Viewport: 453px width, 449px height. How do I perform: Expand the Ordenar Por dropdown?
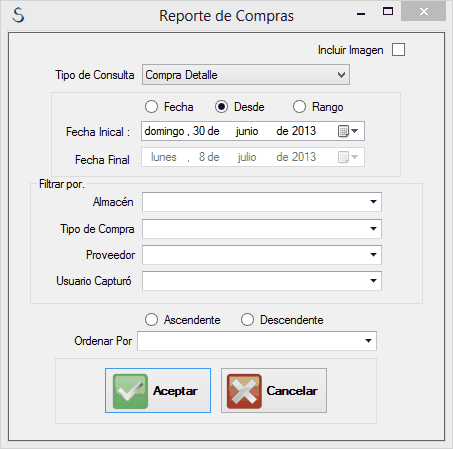coord(257,341)
